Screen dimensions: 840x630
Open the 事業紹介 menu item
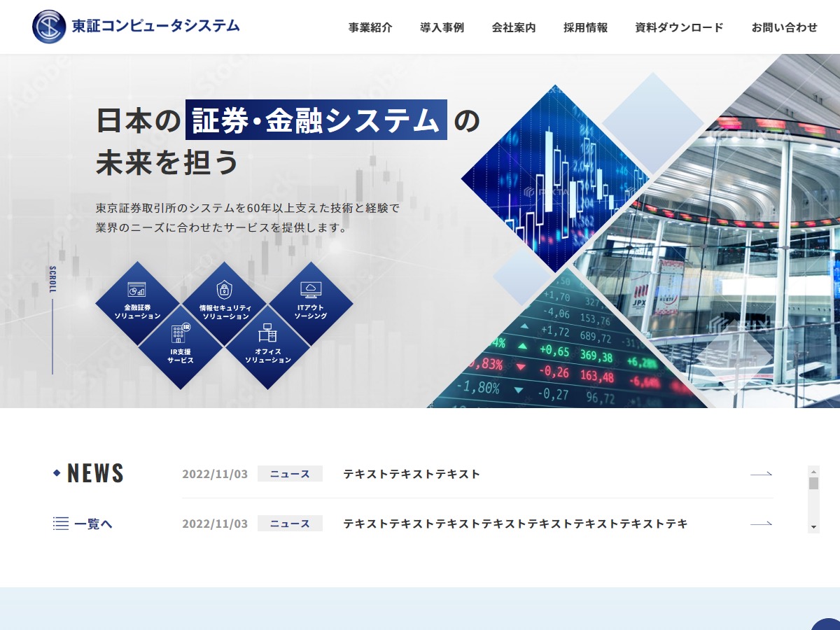(x=370, y=27)
